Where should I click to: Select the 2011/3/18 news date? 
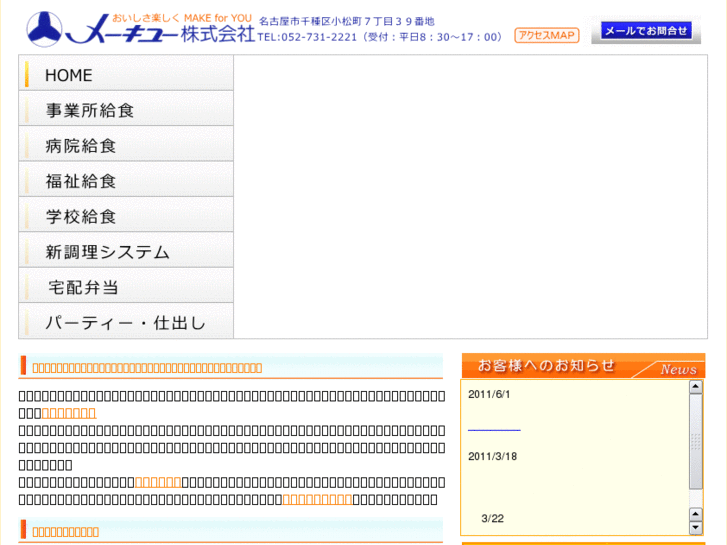[492, 456]
